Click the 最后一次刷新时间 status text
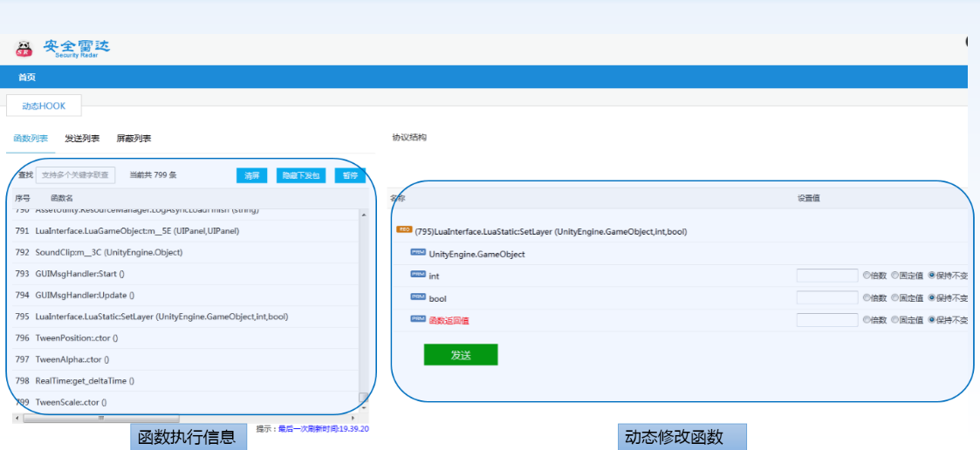980x450 pixels. click(x=324, y=429)
